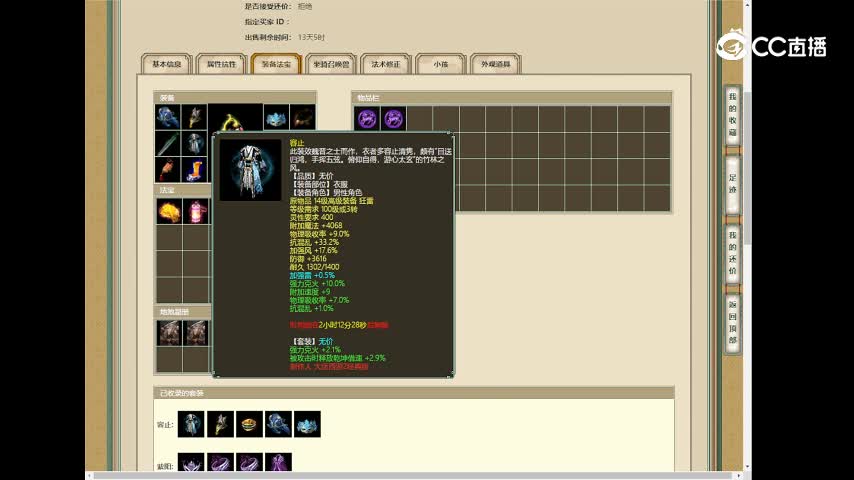Click tooltip line 等级需求 100级或3转

324,209
